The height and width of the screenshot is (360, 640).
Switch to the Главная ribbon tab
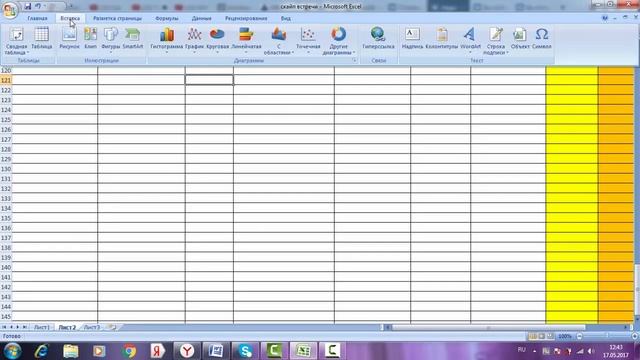[37, 18]
